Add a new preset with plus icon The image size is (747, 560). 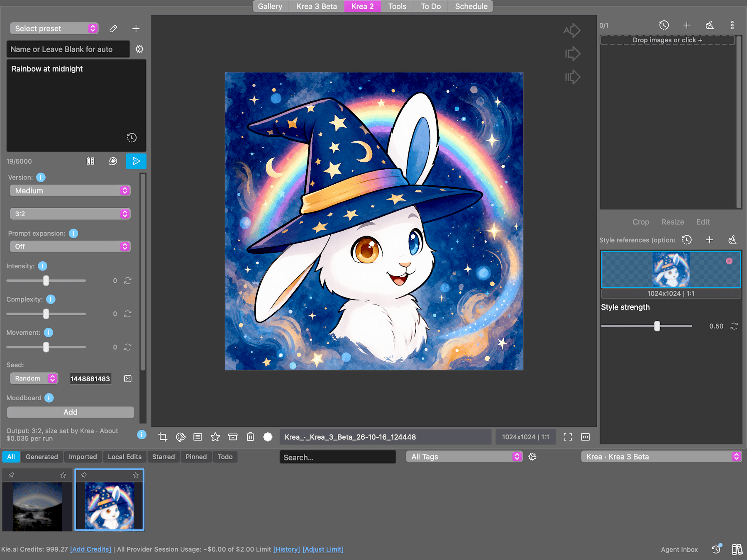point(136,29)
